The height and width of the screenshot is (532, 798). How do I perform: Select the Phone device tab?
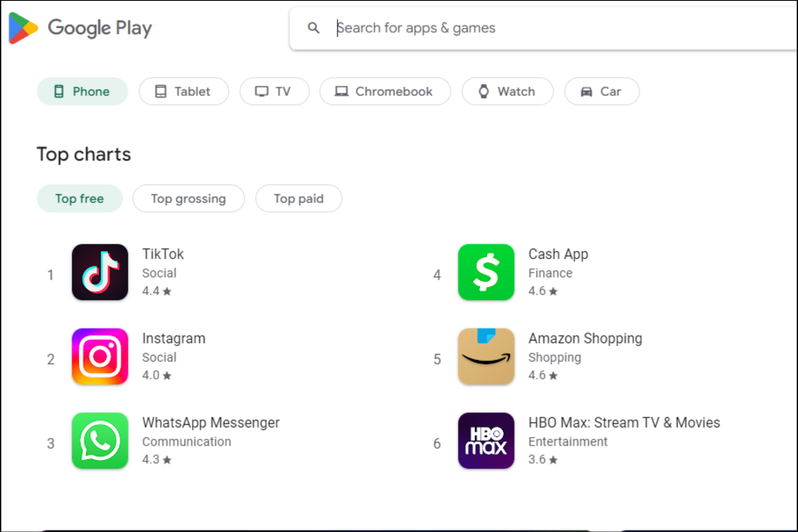83,91
